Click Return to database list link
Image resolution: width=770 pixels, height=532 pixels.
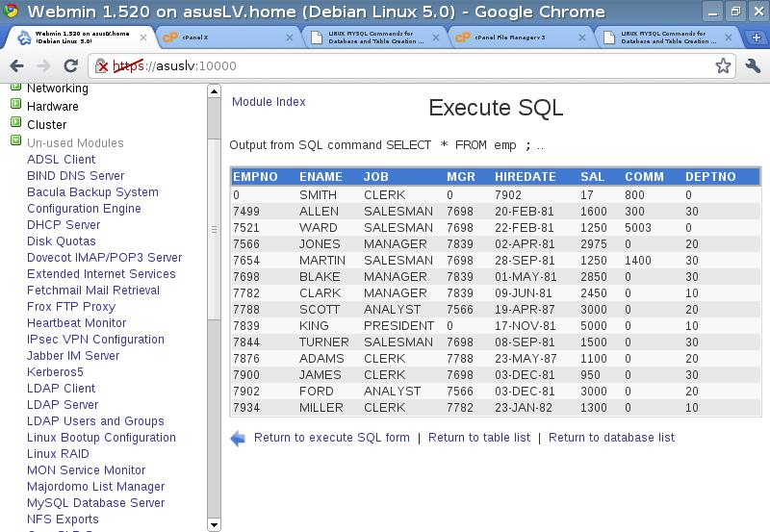611,438
